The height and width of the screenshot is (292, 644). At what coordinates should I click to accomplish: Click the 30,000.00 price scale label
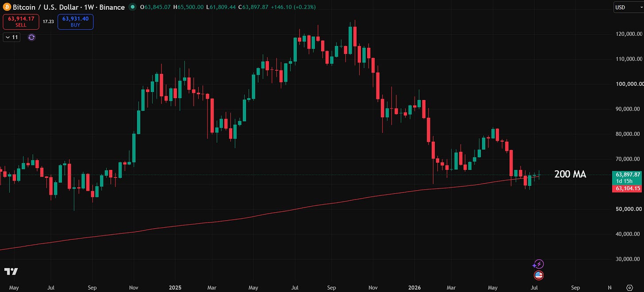[x=627, y=259]
